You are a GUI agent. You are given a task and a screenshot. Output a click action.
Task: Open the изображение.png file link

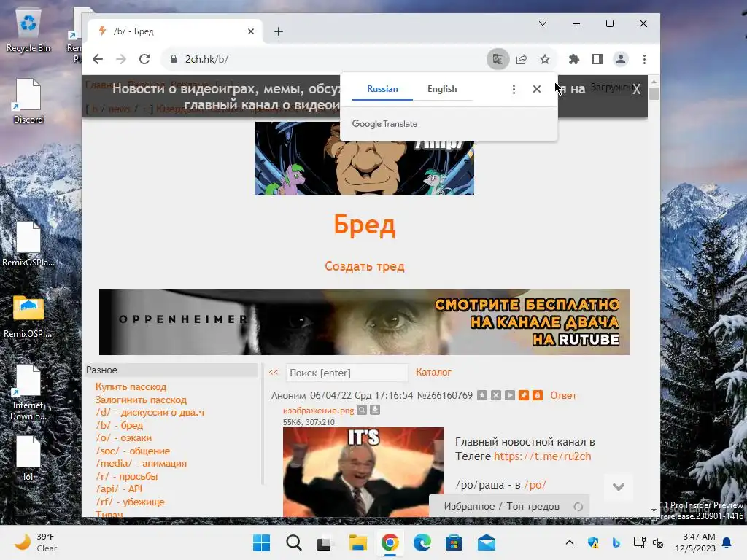[x=318, y=411]
